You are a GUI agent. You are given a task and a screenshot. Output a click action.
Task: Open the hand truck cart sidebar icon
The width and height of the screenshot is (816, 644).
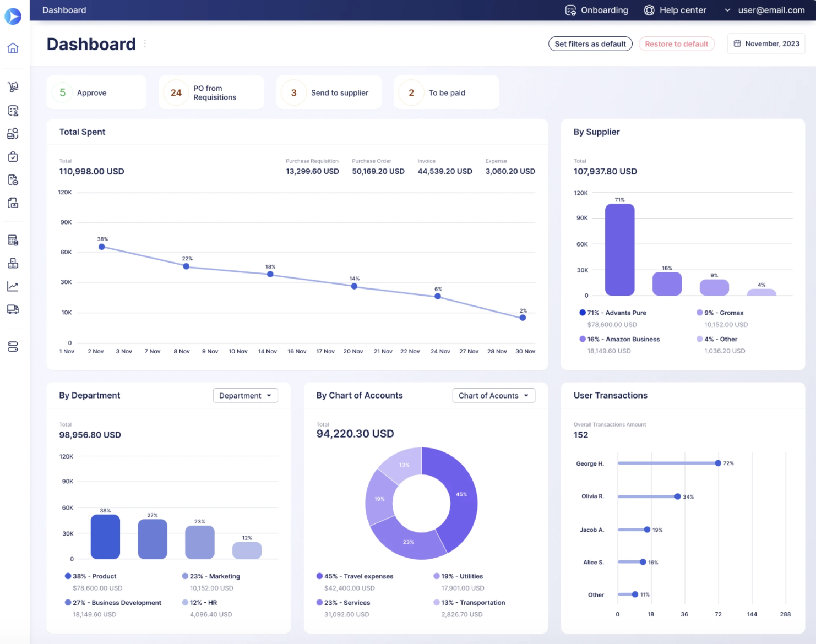(13, 87)
